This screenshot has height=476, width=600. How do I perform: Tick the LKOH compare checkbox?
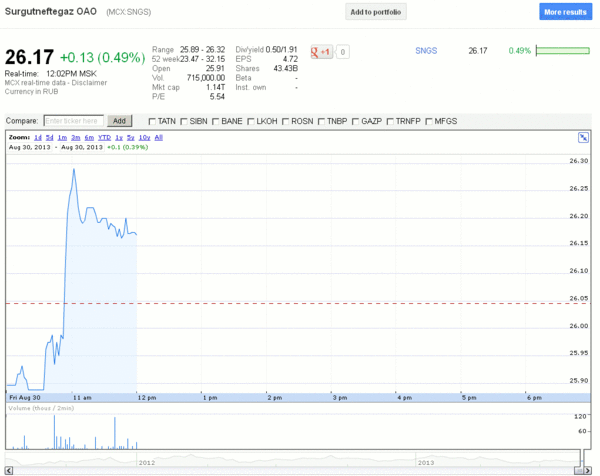[x=251, y=122]
